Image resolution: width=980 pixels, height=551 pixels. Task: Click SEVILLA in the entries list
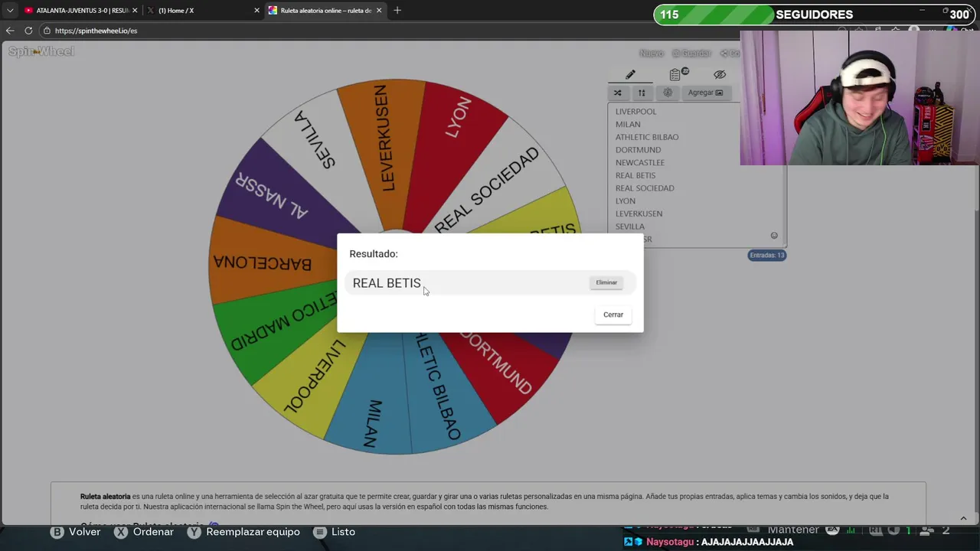(x=630, y=227)
